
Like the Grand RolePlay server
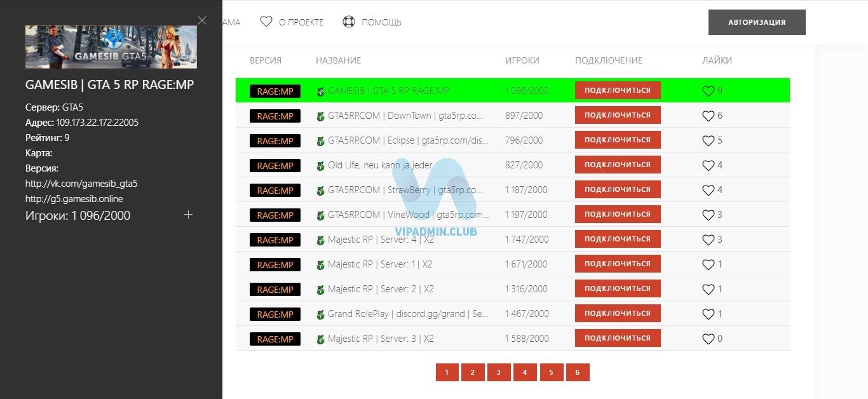708,314
